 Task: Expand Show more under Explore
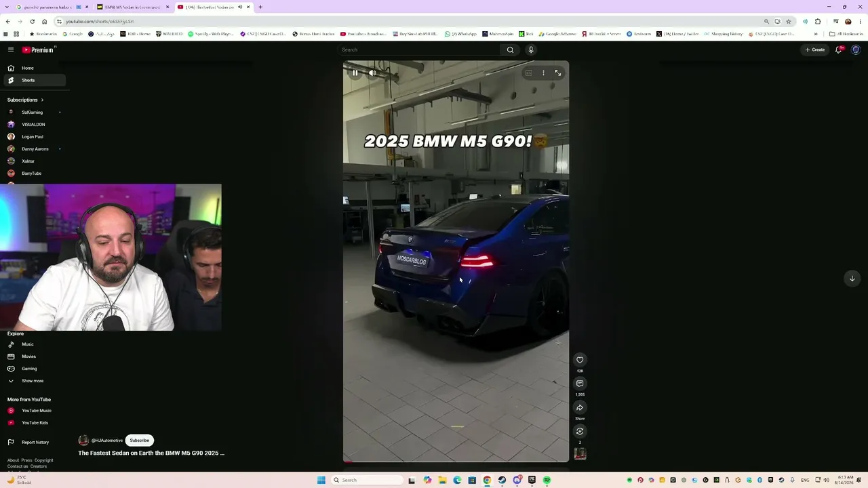[34, 381]
